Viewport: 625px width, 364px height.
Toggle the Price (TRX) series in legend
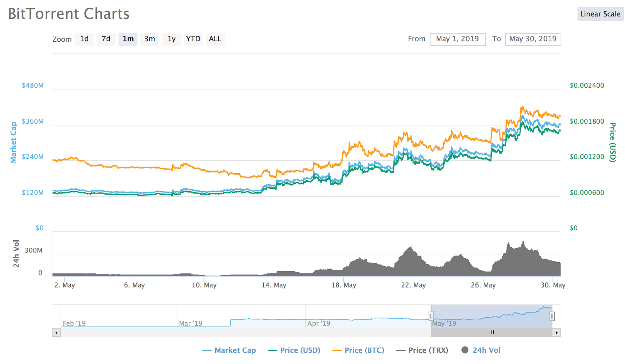pyautogui.click(x=422, y=350)
